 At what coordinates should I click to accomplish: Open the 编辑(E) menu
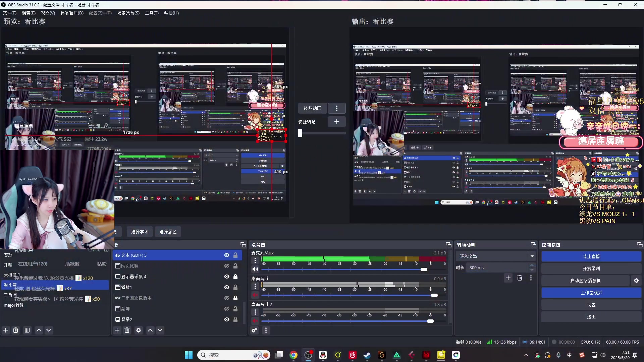29,13
